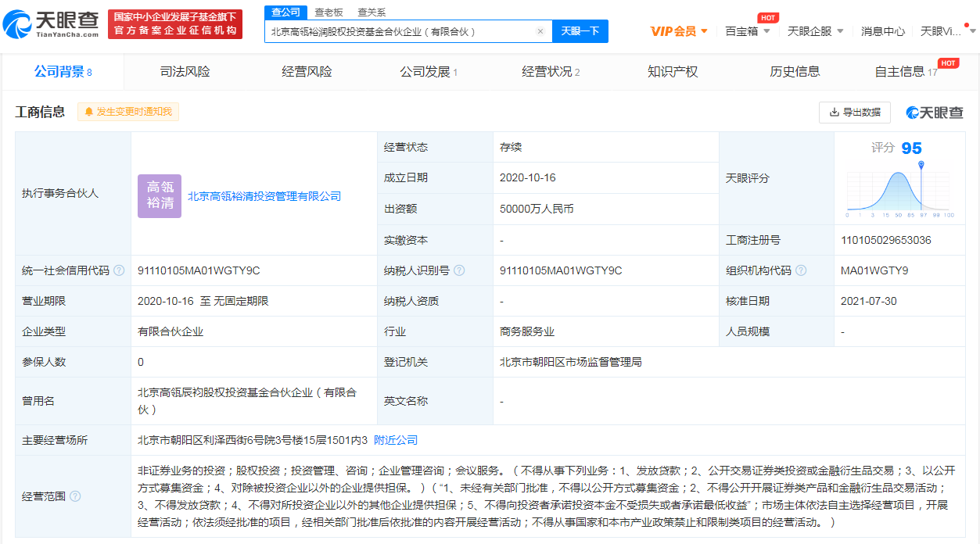The height and width of the screenshot is (544, 980).
Task: Open the 消息中心 link
Action: (x=883, y=31)
